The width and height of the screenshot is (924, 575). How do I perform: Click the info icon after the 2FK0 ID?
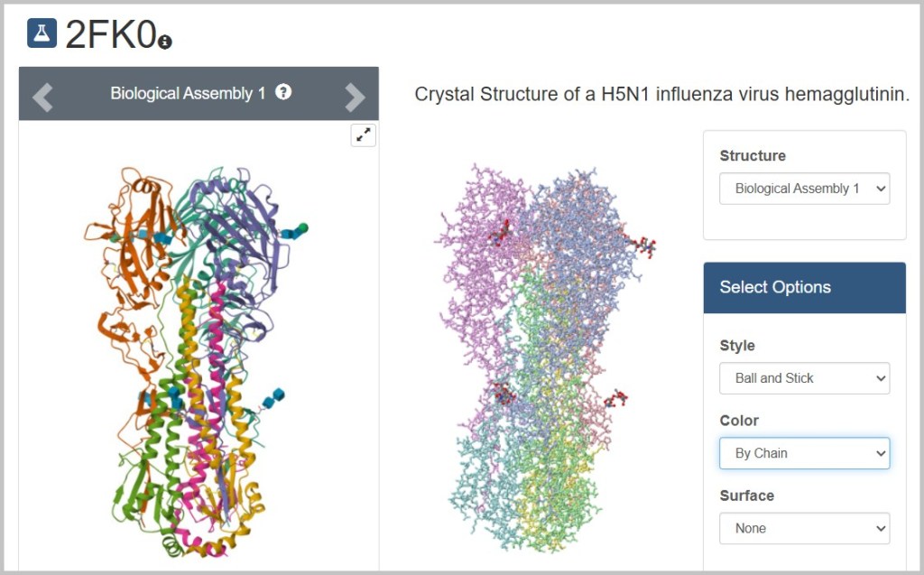click(x=164, y=41)
